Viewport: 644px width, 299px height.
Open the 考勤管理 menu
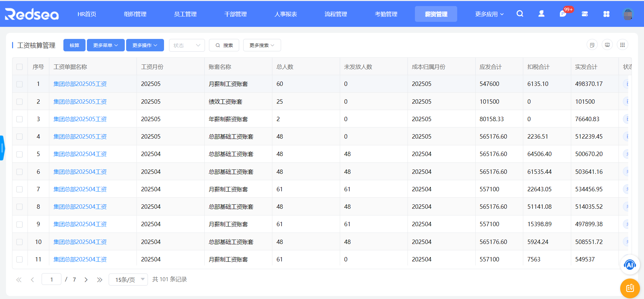pyautogui.click(x=386, y=14)
